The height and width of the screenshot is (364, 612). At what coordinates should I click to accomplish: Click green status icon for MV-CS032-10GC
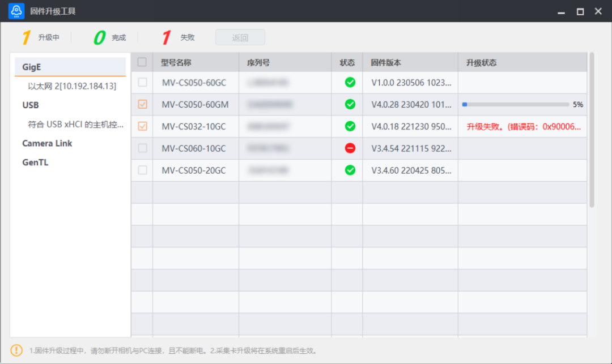pos(350,126)
